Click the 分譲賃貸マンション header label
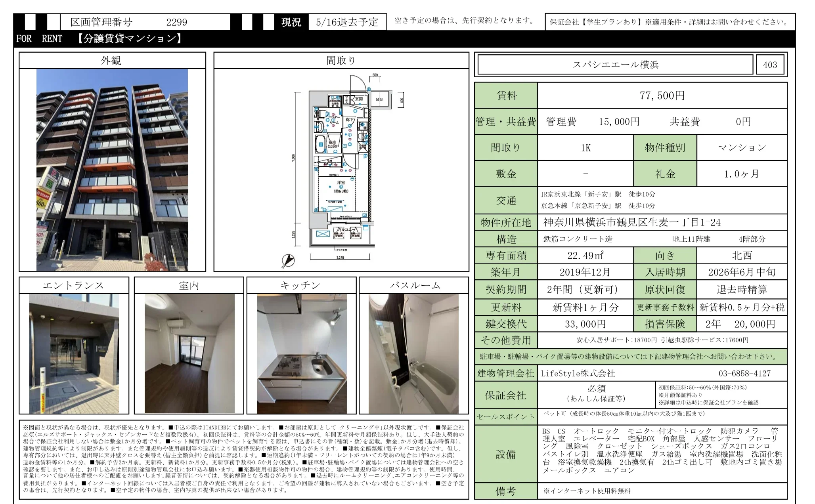Screen dimensions: 815x504 (130, 38)
